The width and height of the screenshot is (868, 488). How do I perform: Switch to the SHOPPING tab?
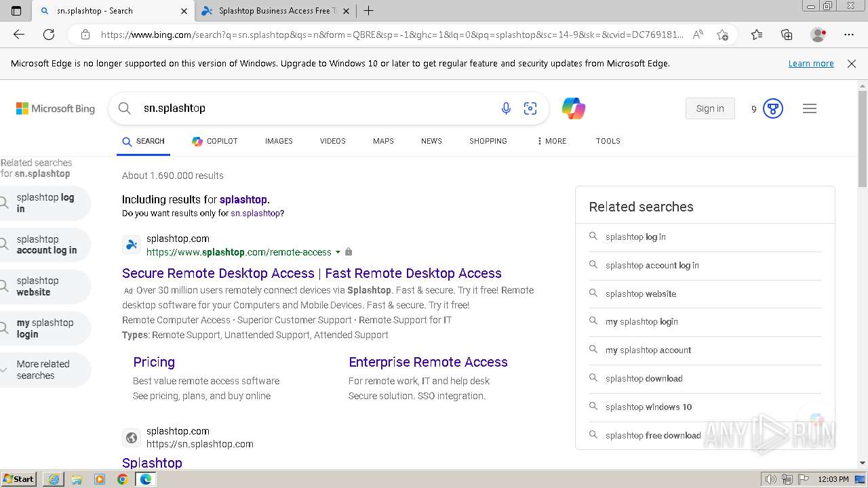(488, 141)
